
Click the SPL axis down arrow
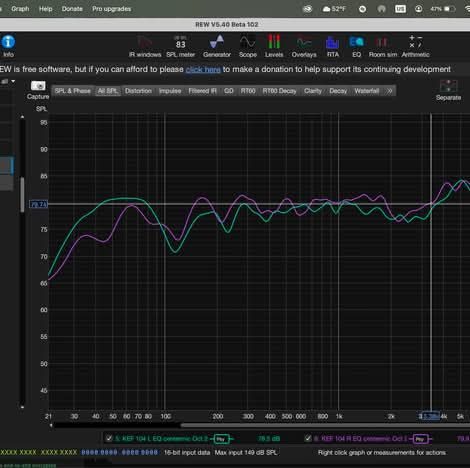coord(22,407)
